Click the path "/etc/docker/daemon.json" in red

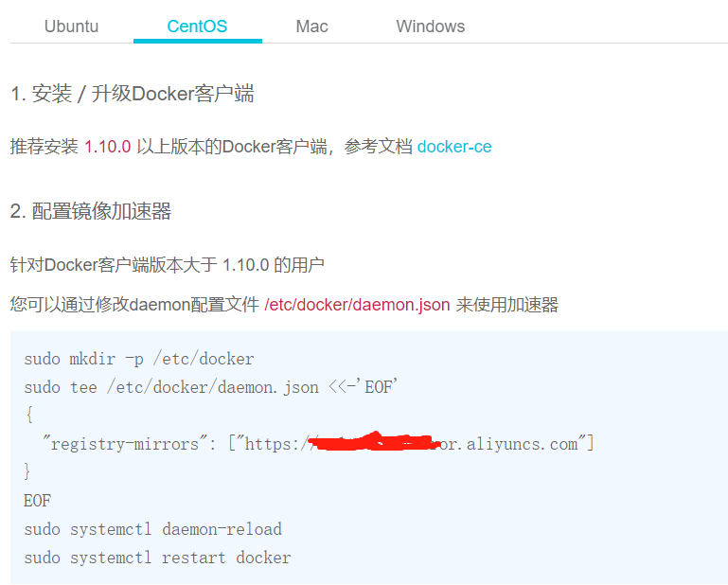click(x=357, y=305)
